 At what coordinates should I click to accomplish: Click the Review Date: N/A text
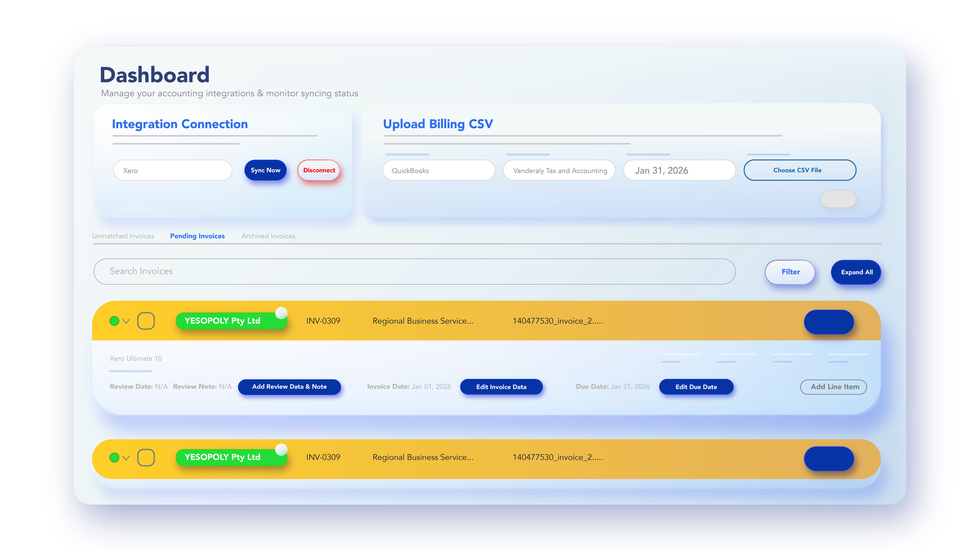point(139,386)
